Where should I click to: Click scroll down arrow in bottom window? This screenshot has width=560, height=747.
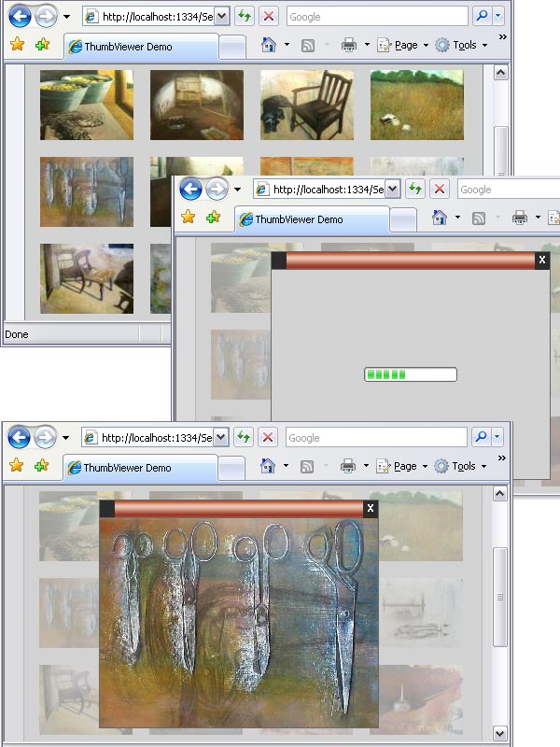(x=499, y=734)
